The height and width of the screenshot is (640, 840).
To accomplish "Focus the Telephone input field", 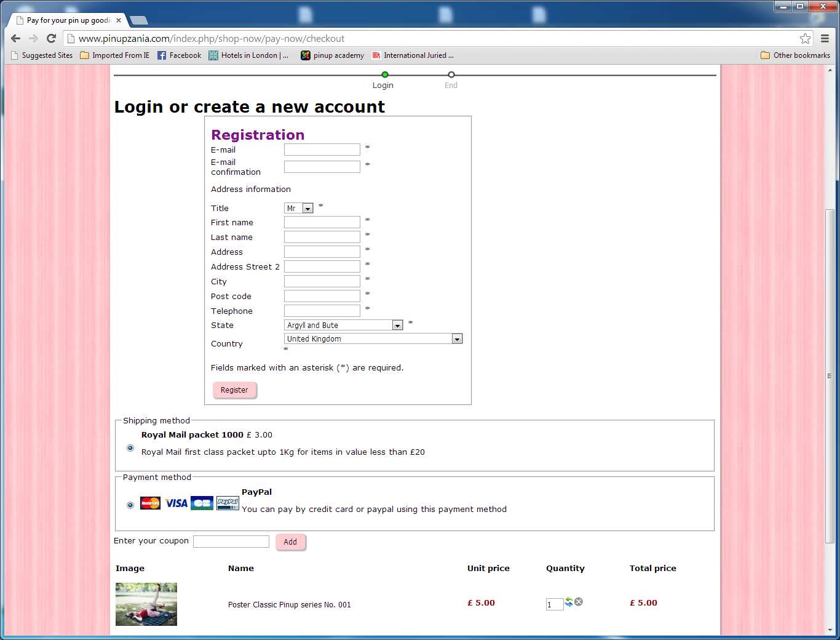I will (322, 311).
